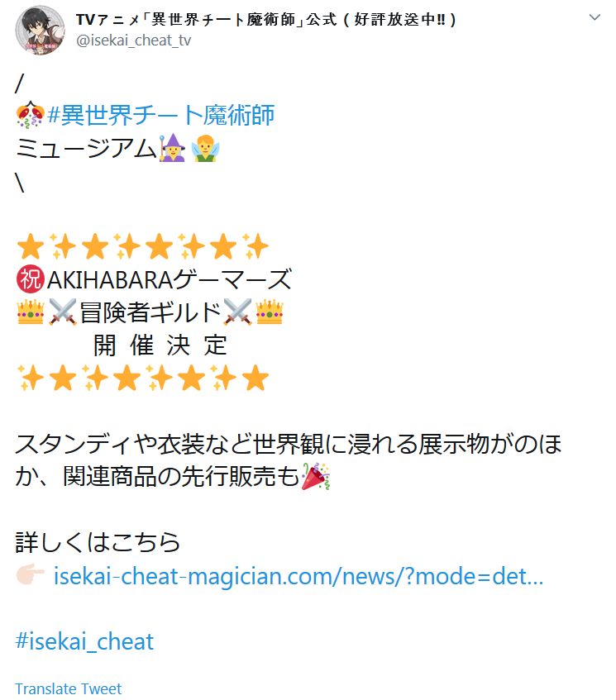The width and height of the screenshot is (616, 700).
Task: Open the #isekai_cheat hashtag
Action: point(84,641)
